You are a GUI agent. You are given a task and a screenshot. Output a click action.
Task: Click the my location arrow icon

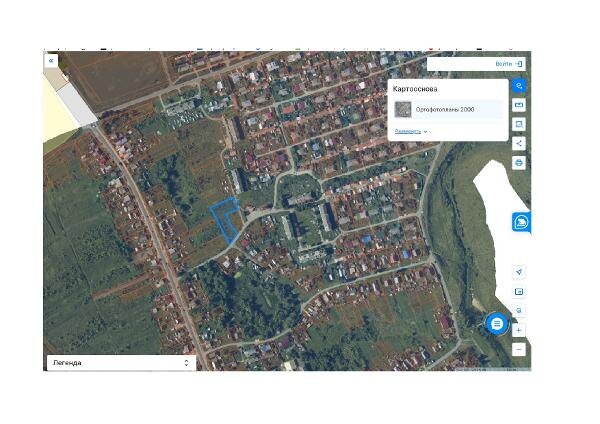pyautogui.click(x=519, y=272)
